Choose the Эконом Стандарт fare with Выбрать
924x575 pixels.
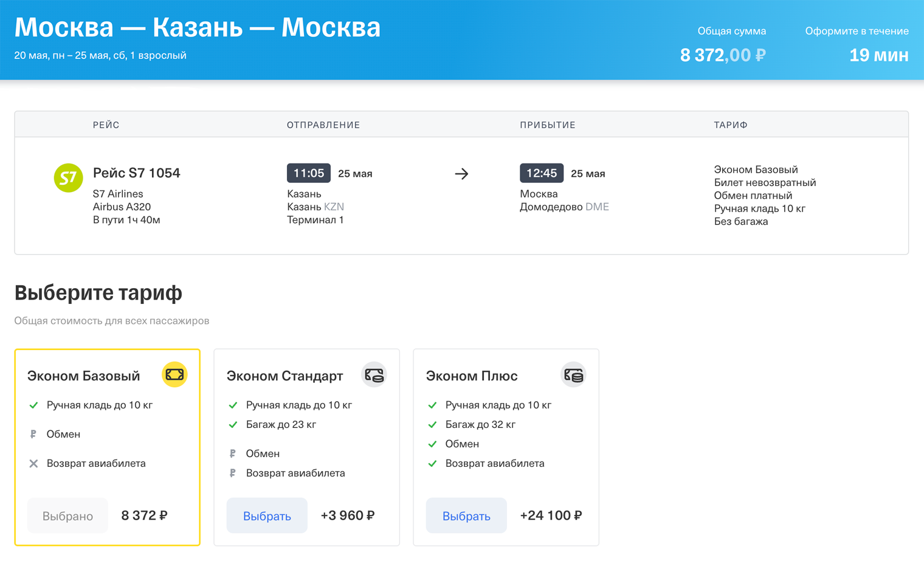click(267, 515)
